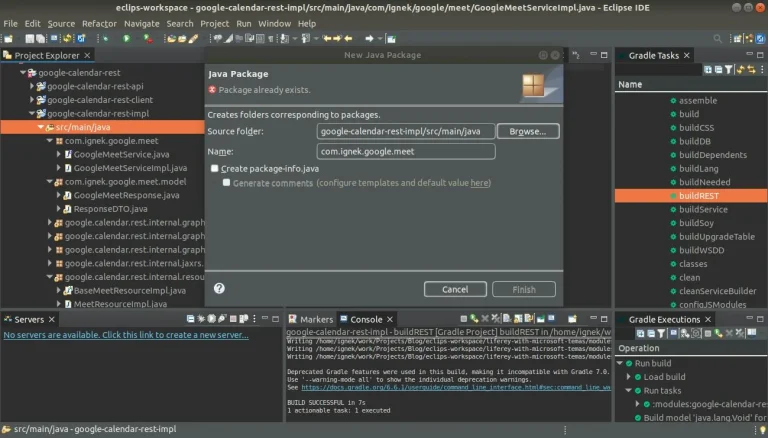This screenshot has width=768, height=438.
Task: Open the Navigate menu
Action: pos(142,24)
